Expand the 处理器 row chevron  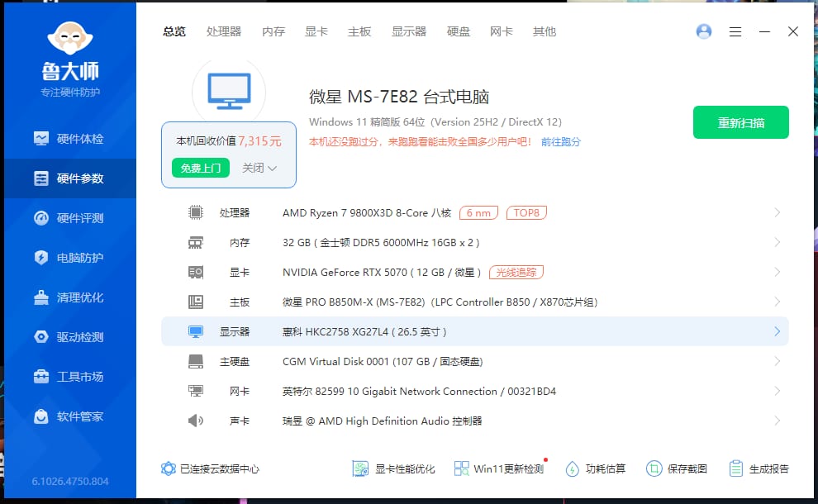click(x=778, y=212)
